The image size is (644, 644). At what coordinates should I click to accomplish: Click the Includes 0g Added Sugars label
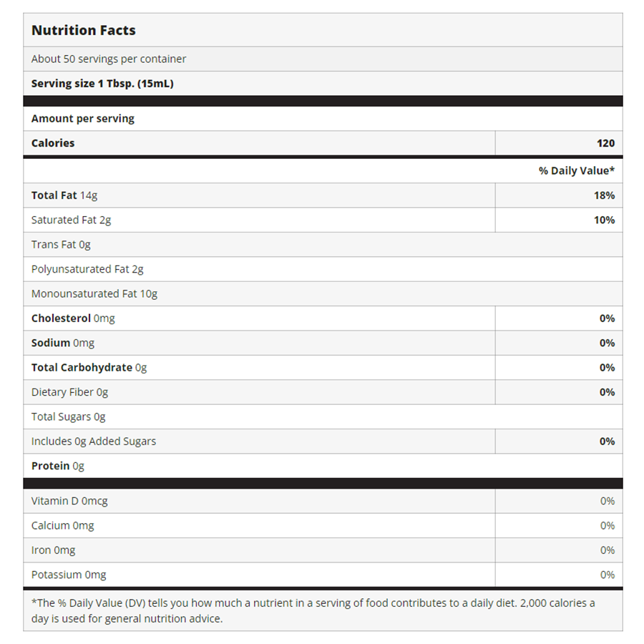pyautogui.click(x=94, y=441)
